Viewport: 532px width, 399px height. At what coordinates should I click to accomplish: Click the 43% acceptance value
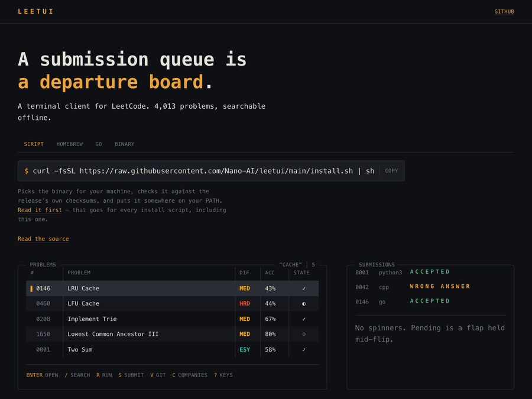click(270, 288)
